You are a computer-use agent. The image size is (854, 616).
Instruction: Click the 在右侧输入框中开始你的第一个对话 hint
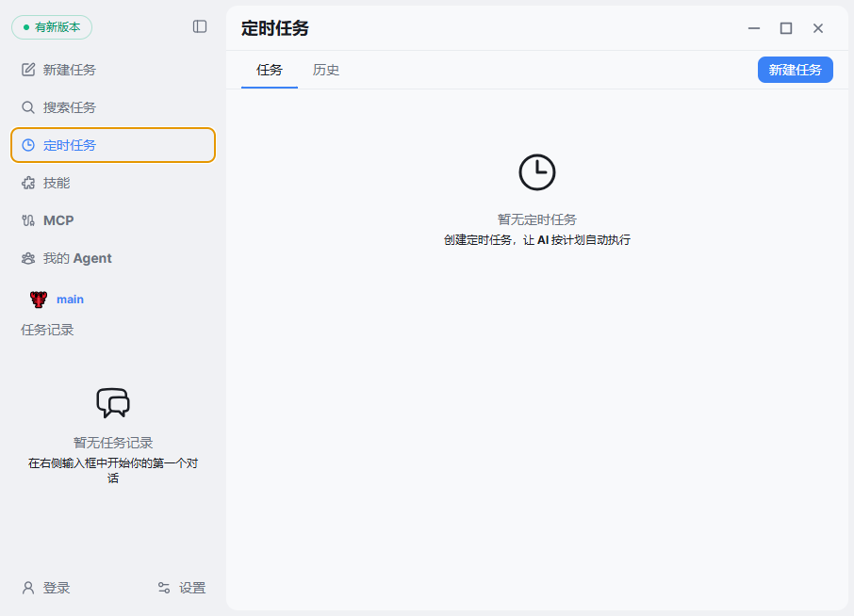(x=113, y=471)
